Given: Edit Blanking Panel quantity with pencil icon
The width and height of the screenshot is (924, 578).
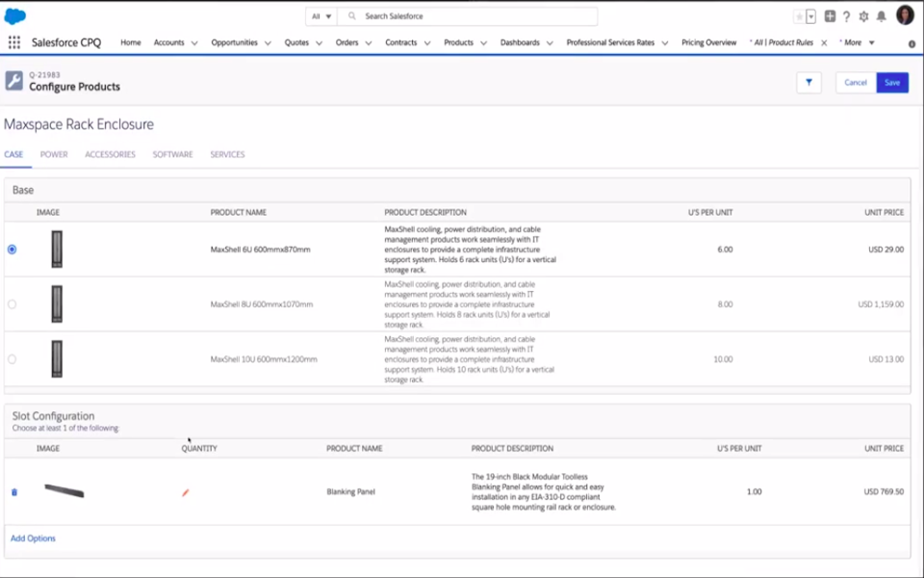Looking at the screenshot, I should (185, 492).
